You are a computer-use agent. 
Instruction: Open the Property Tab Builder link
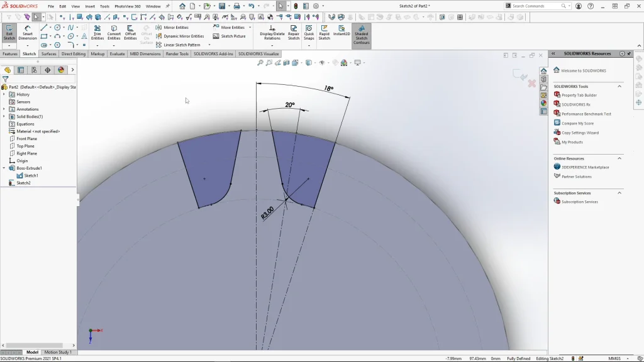coord(579,96)
